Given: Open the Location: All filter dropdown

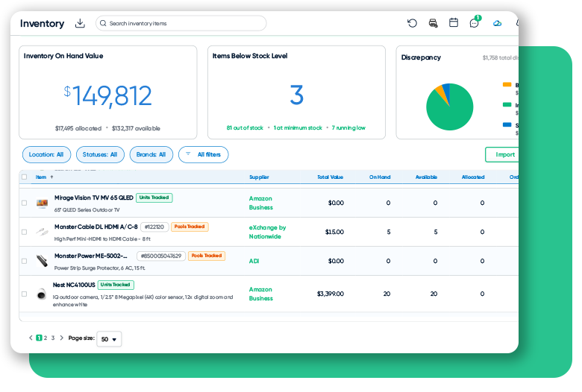Looking at the screenshot, I should (46, 155).
